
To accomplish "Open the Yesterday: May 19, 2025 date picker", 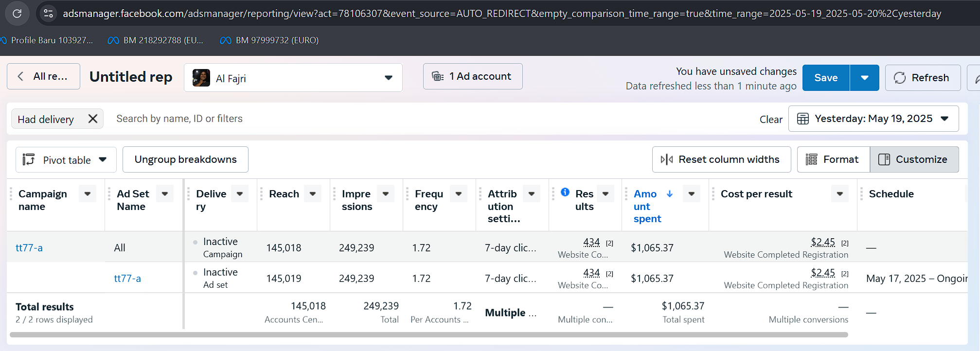I will [873, 119].
